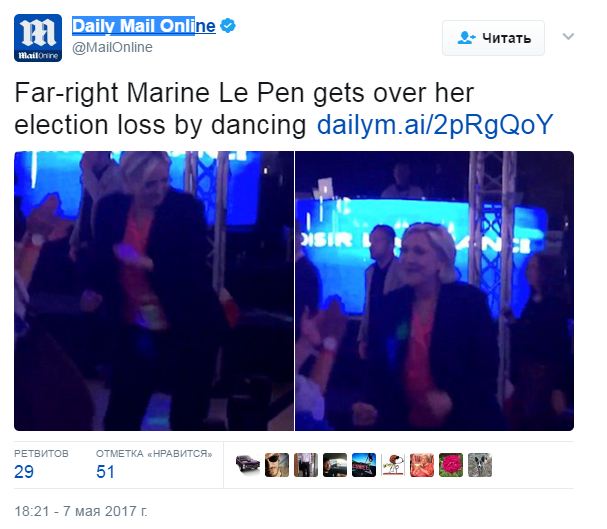Click the blue verified badge
The height and width of the screenshot is (529, 607).
click(228, 26)
